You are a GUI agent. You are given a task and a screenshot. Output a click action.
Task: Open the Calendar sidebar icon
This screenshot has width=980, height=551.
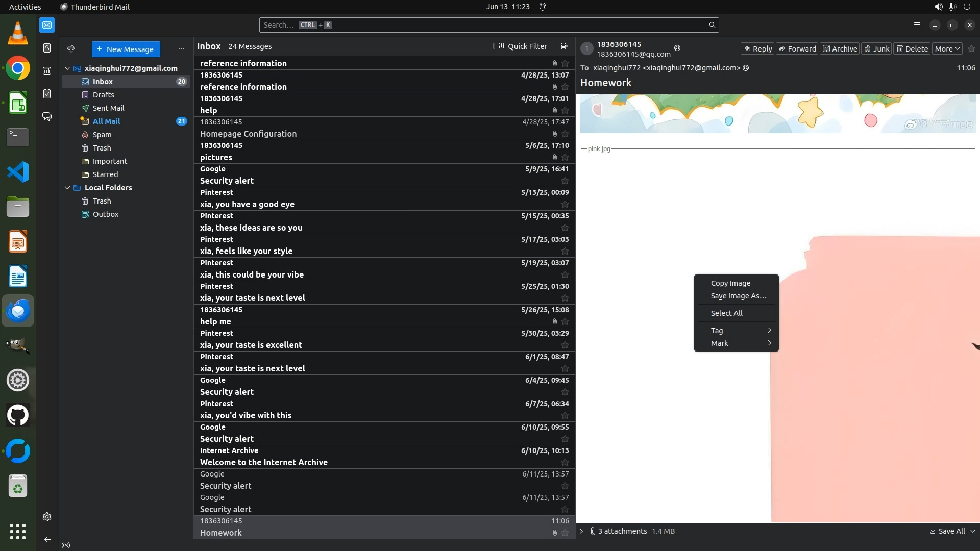coord(47,71)
